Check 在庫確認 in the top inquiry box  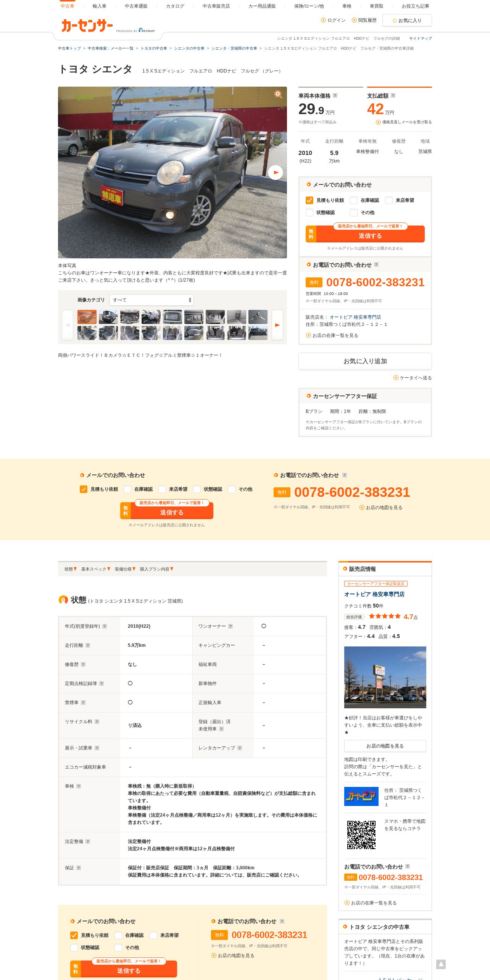point(354,200)
